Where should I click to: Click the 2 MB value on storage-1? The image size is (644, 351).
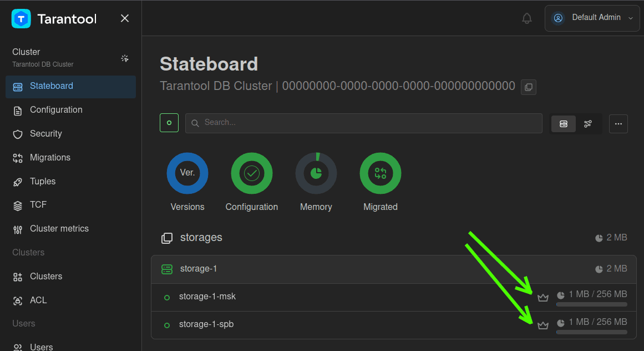[x=616, y=269]
